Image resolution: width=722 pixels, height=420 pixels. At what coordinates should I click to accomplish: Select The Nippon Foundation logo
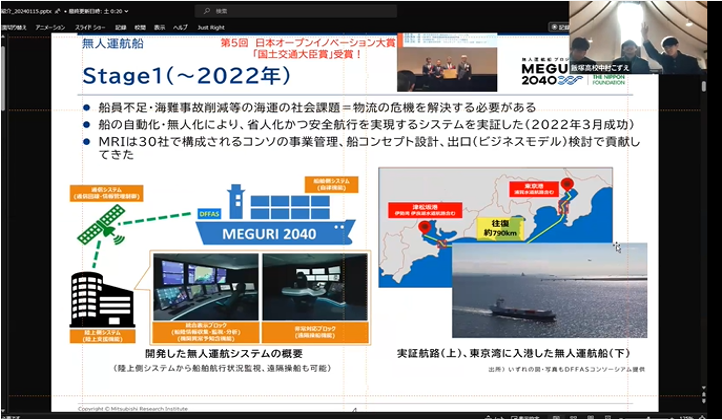(x=608, y=80)
